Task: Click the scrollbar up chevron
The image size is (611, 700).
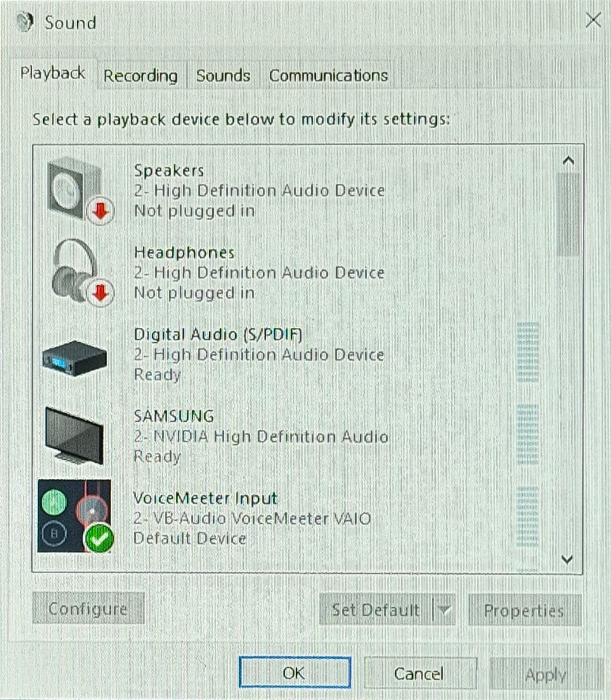Action: coord(568,160)
